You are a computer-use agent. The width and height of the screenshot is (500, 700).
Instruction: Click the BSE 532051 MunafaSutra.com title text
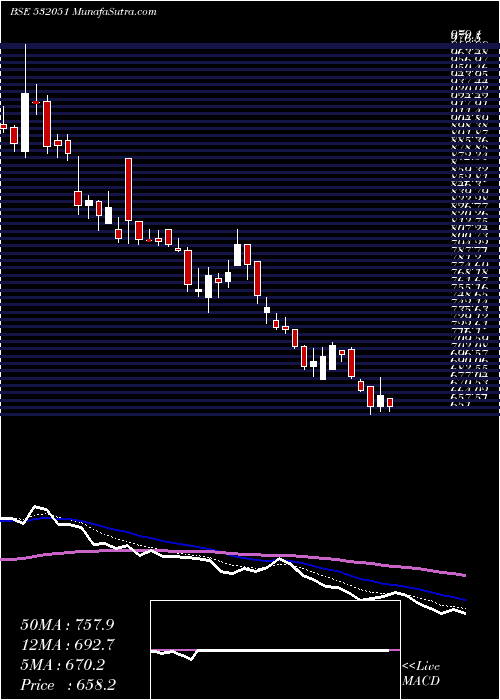pos(83,12)
